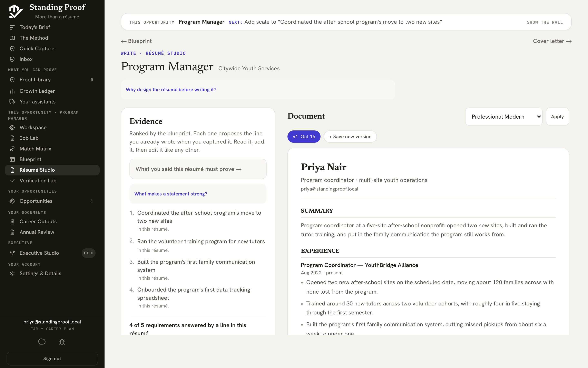This screenshot has width=588, height=368.
Task: Open 'What you said this résumé must prove'
Action: (x=198, y=169)
